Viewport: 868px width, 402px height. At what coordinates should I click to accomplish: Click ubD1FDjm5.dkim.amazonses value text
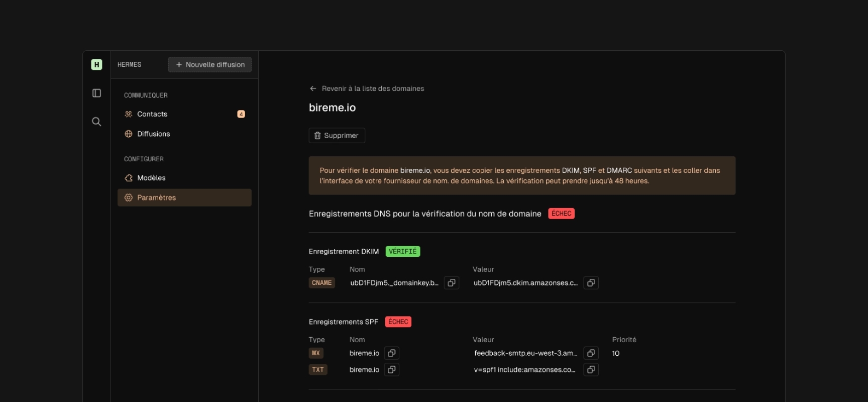coord(525,283)
